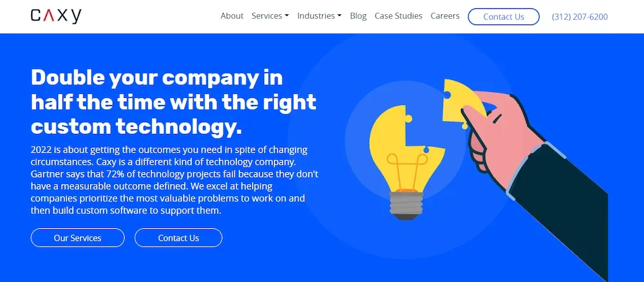Click the (312) 207-6200 phone number
The image size is (644, 282).
click(x=580, y=17)
